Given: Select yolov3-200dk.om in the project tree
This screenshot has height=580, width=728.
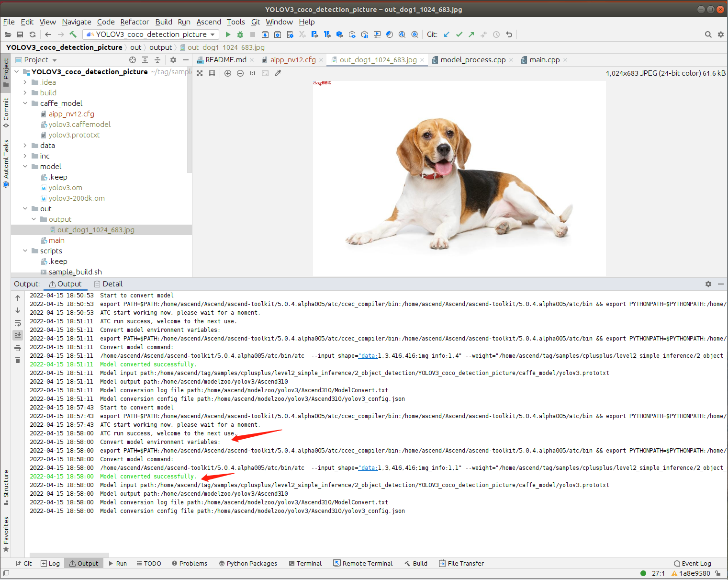Looking at the screenshot, I should [x=77, y=198].
